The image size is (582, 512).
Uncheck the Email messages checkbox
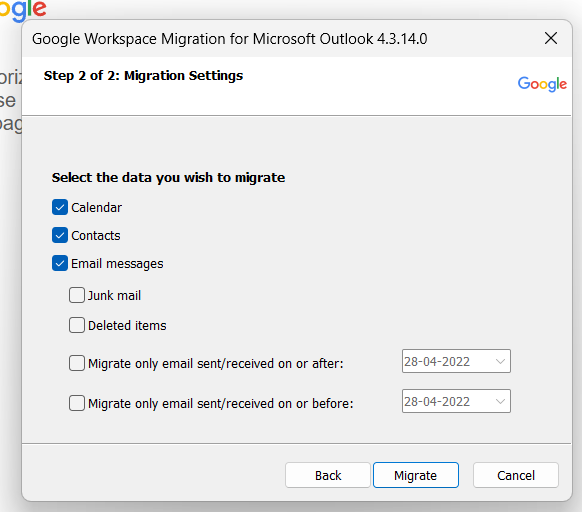coord(60,263)
